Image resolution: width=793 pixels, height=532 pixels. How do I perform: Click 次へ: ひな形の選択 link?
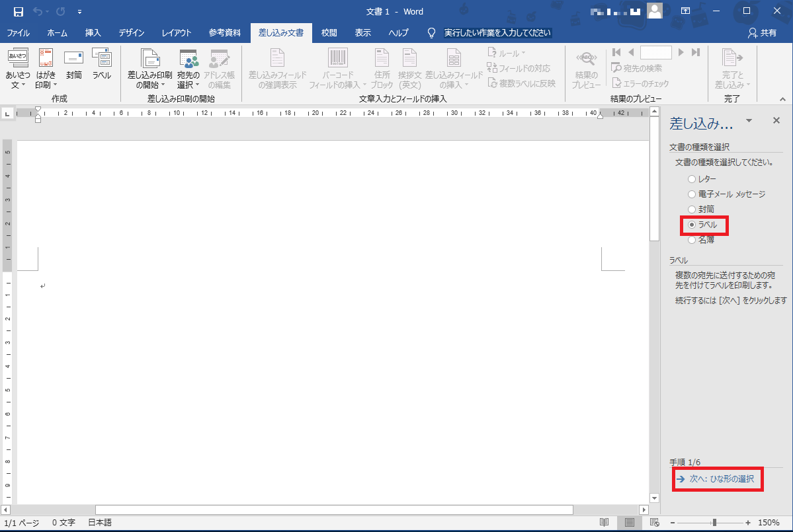(x=721, y=478)
